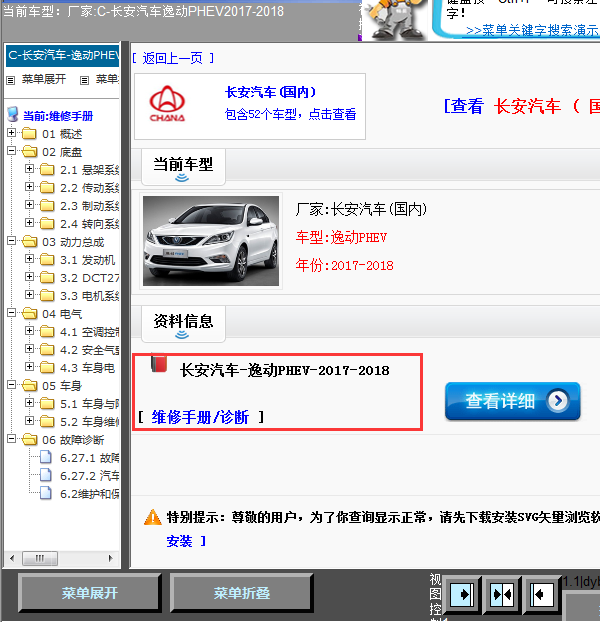
Task: Go back via 返回上一页 link
Action: (173, 58)
